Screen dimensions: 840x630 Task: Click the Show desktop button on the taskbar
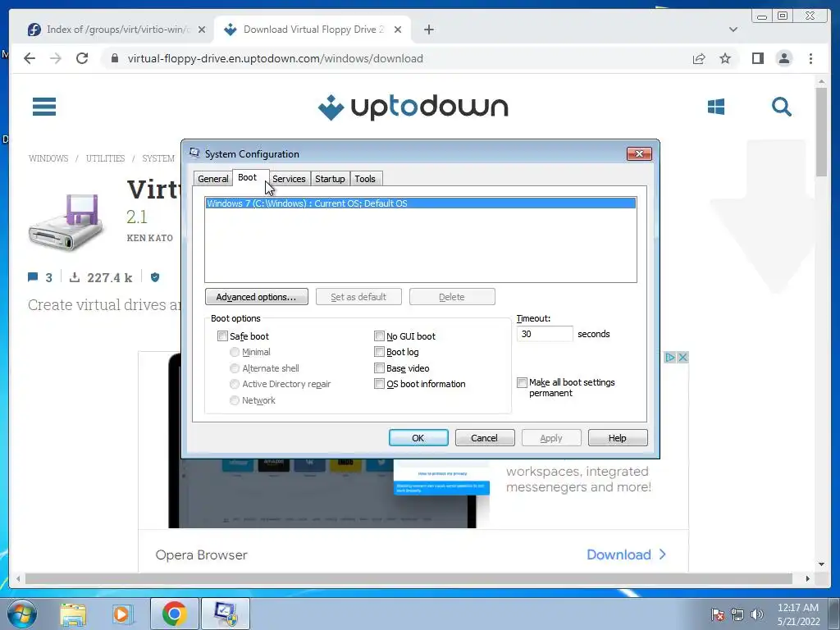click(x=835, y=614)
